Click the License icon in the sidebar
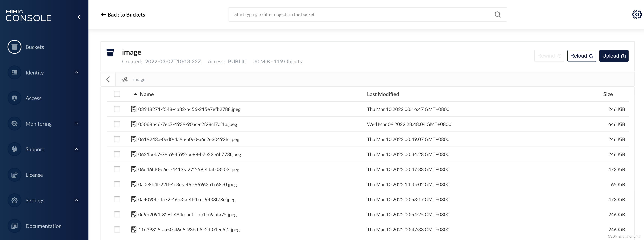644x240 pixels. click(x=14, y=175)
